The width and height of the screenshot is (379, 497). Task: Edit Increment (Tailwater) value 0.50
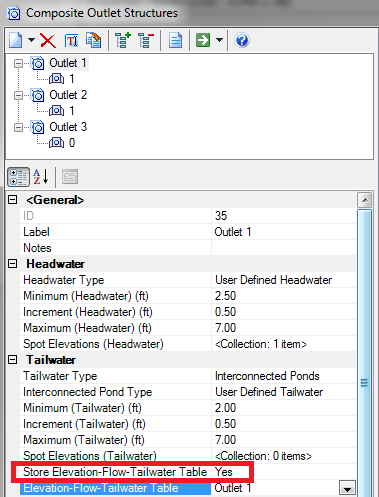284,424
